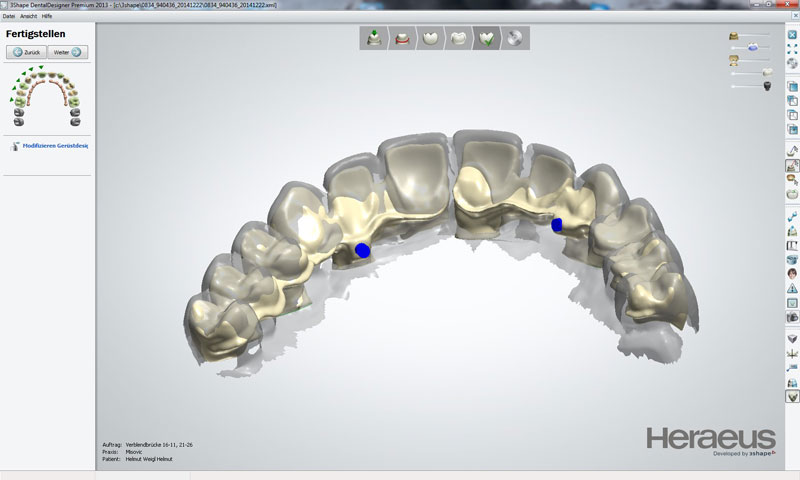The width and height of the screenshot is (800, 480).
Task: Open the Ansicht menu
Action: (27, 17)
